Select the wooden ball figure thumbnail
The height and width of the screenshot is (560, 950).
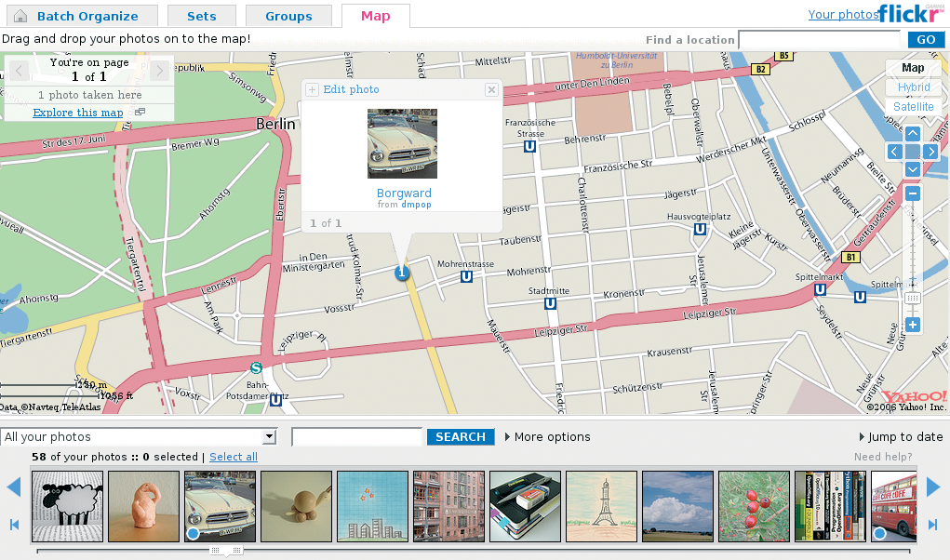coord(296,506)
